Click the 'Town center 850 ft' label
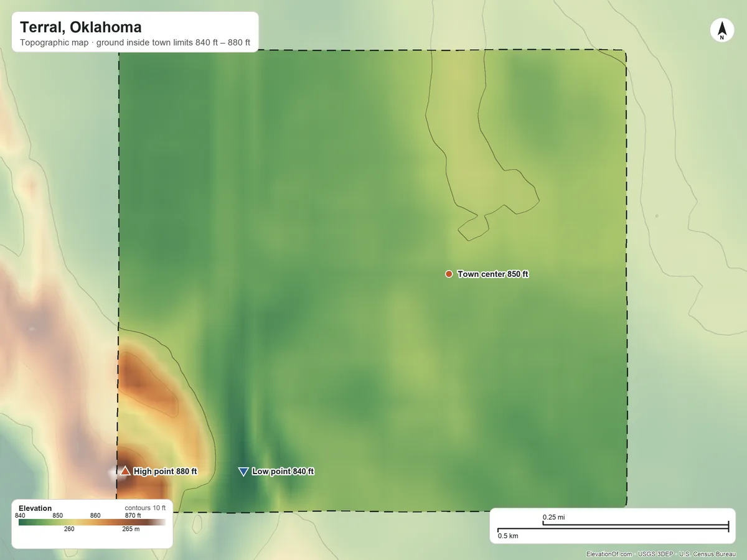 tap(492, 274)
